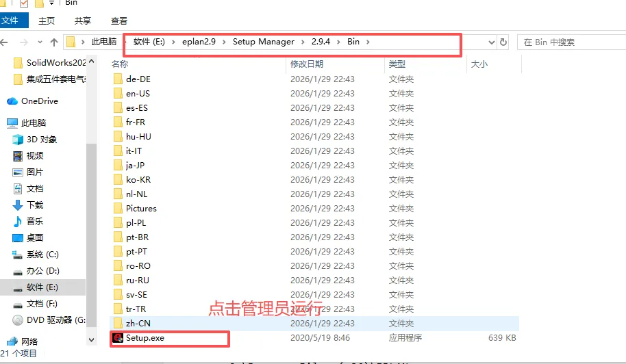Sort by 修改日期 column header
The width and height of the screenshot is (626, 364).
click(x=307, y=64)
